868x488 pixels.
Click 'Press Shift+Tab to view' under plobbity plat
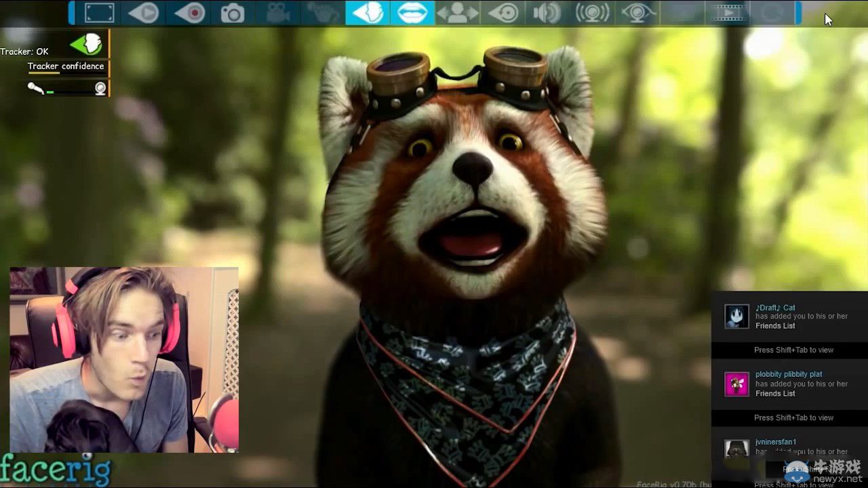[793, 418]
